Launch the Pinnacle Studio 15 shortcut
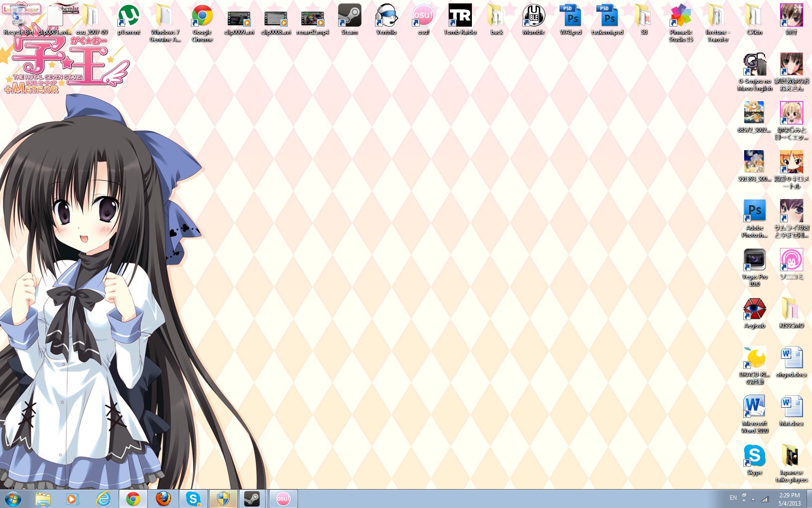812x508 pixels. pyautogui.click(x=681, y=23)
